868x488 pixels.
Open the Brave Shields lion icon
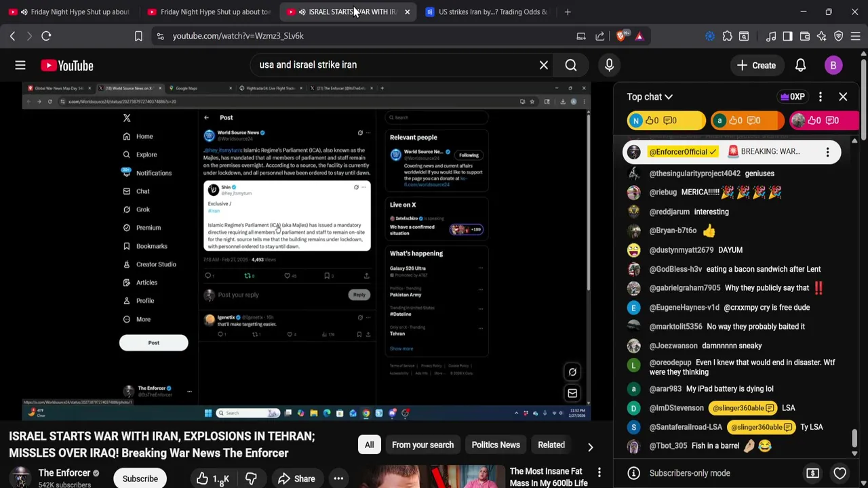click(x=620, y=36)
